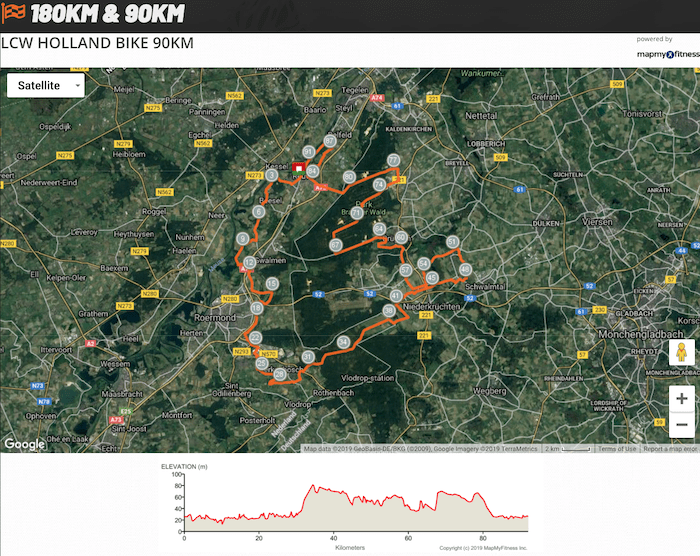Click the 180KM & 90KM flag logo icon
The image size is (700, 556).
13,15
